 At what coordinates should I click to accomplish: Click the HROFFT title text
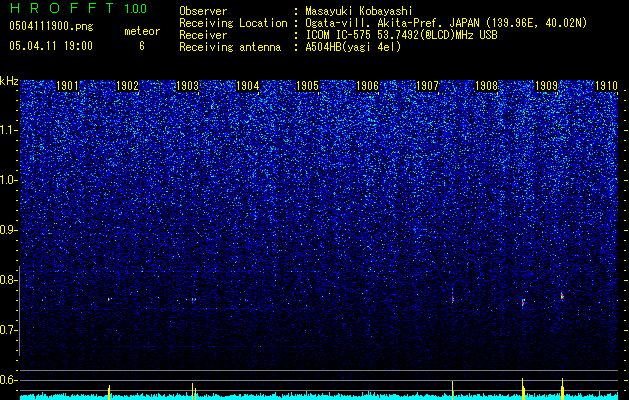62,8
